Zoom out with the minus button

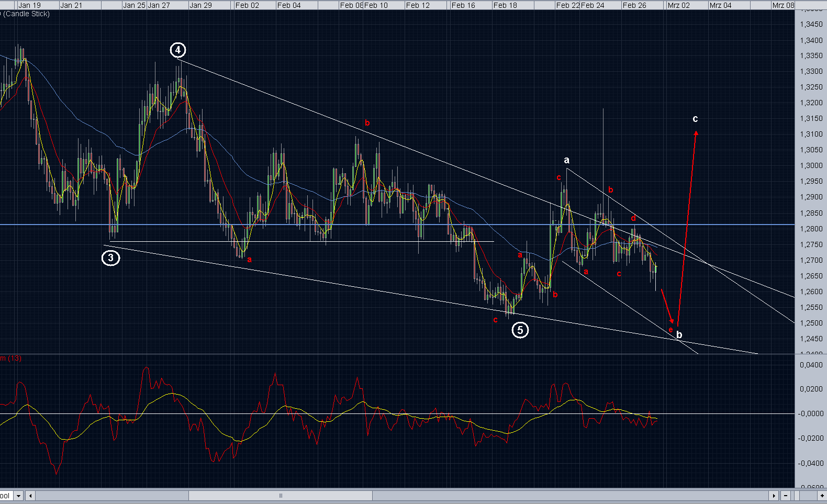786,496
